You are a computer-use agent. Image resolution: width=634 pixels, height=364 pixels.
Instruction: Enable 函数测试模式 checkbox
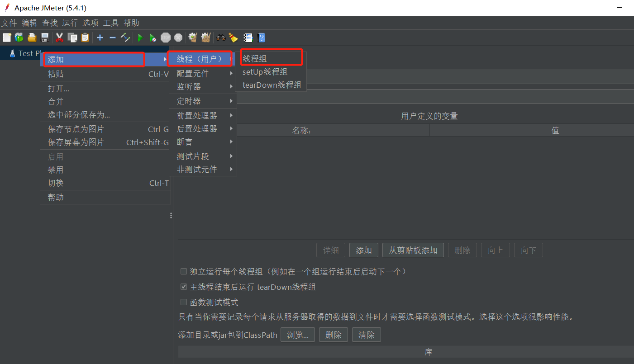[184, 302]
